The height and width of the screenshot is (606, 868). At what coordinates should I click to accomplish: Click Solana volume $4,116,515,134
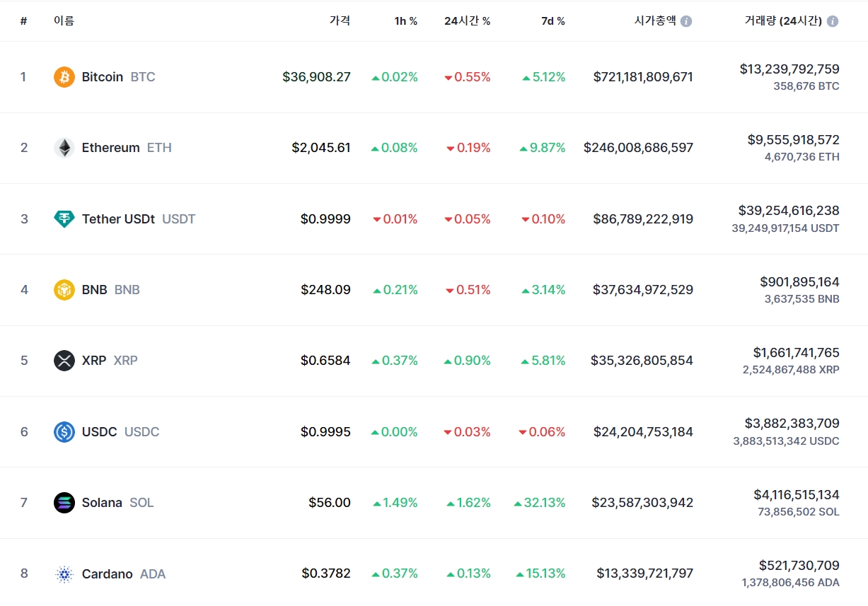click(797, 495)
